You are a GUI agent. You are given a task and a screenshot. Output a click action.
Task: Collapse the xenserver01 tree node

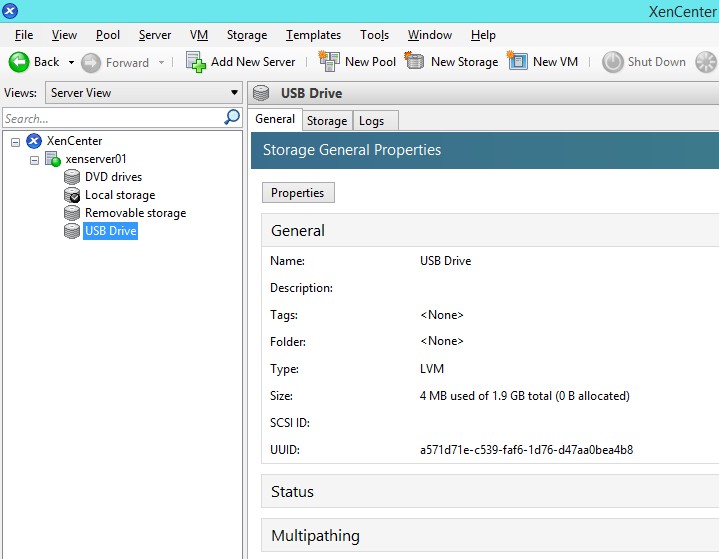pyautogui.click(x=34, y=161)
